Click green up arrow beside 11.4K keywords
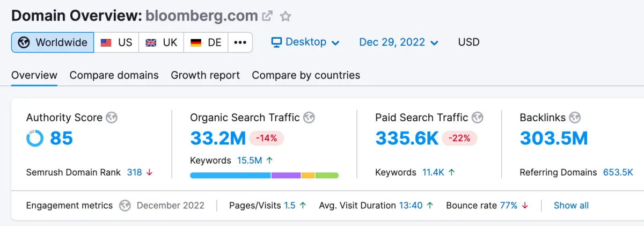The width and height of the screenshot is (644, 226). click(x=451, y=172)
